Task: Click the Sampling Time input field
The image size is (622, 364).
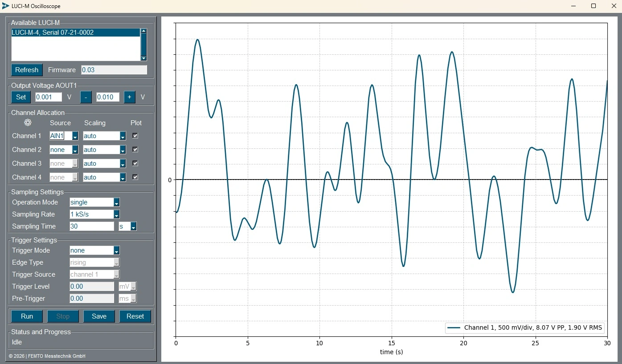Action: coord(92,226)
